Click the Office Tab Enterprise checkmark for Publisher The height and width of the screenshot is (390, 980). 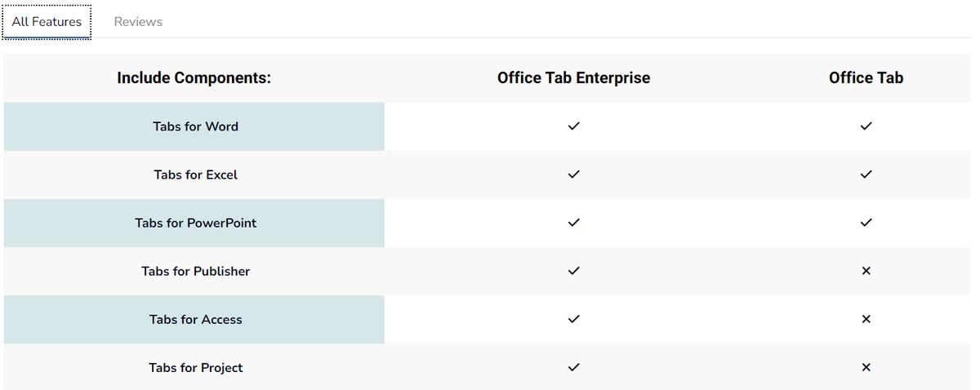[573, 271]
